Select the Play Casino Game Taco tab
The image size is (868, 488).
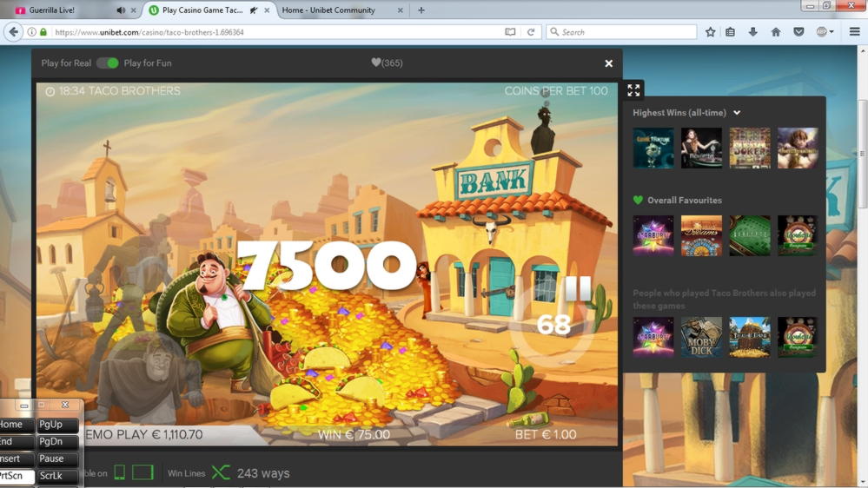(202, 10)
